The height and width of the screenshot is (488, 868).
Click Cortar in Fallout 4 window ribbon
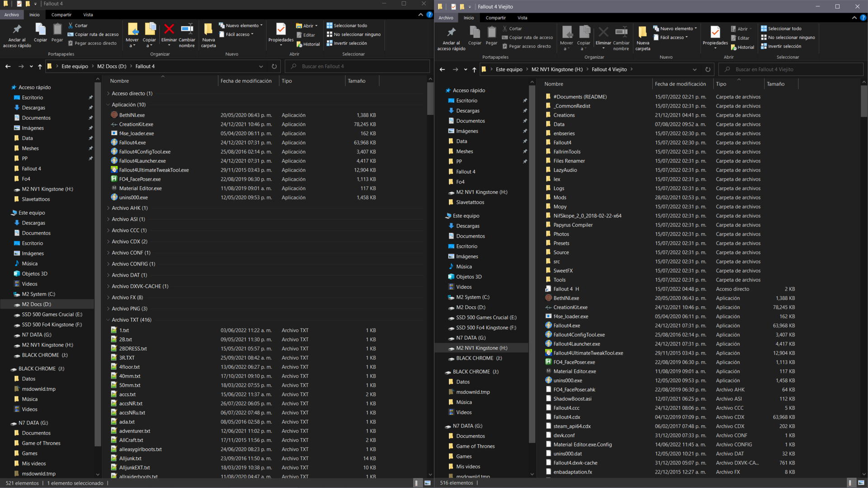[78, 26]
